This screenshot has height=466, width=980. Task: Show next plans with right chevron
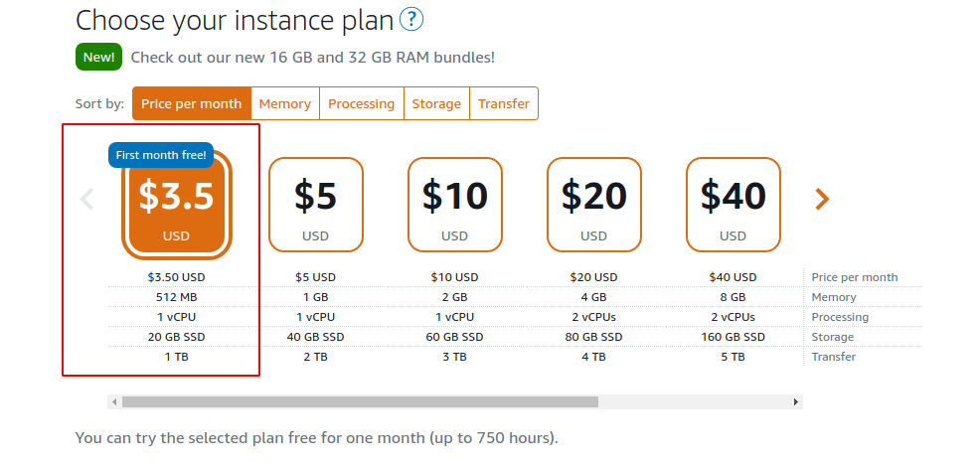(822, 200)
